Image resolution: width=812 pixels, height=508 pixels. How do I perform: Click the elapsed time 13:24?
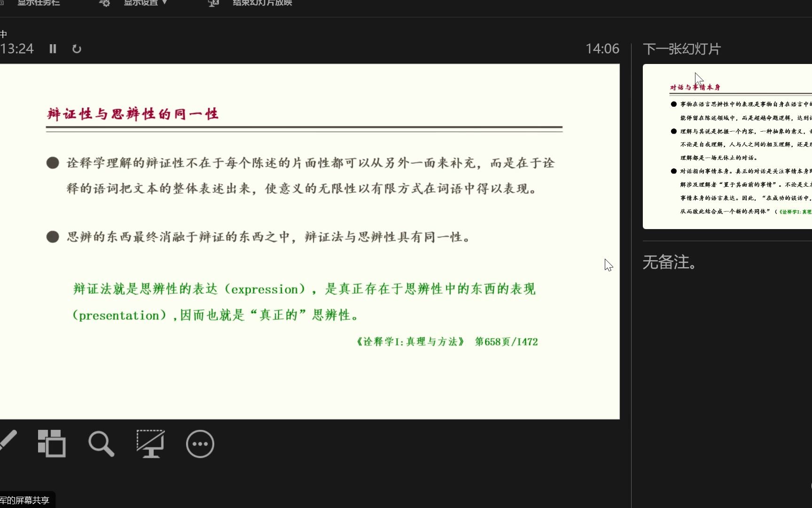click(x=17, y=49)
